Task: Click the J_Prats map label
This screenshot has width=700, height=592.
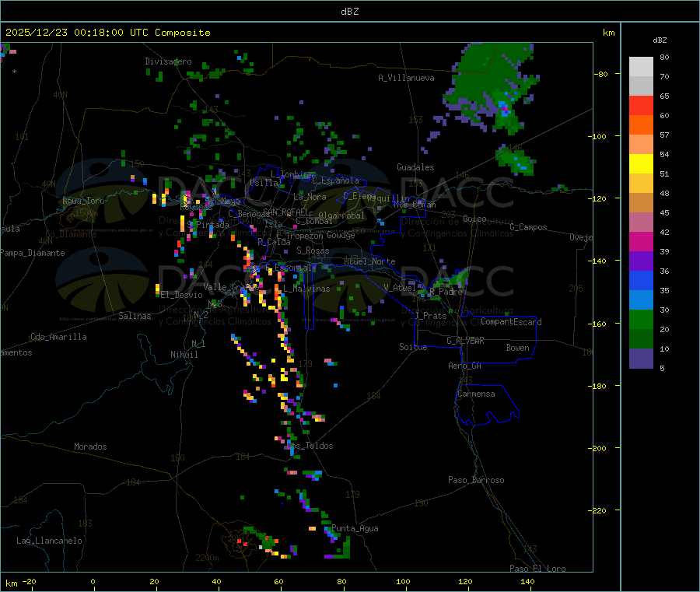Action: pyautogui.click(x=430, y=316)
